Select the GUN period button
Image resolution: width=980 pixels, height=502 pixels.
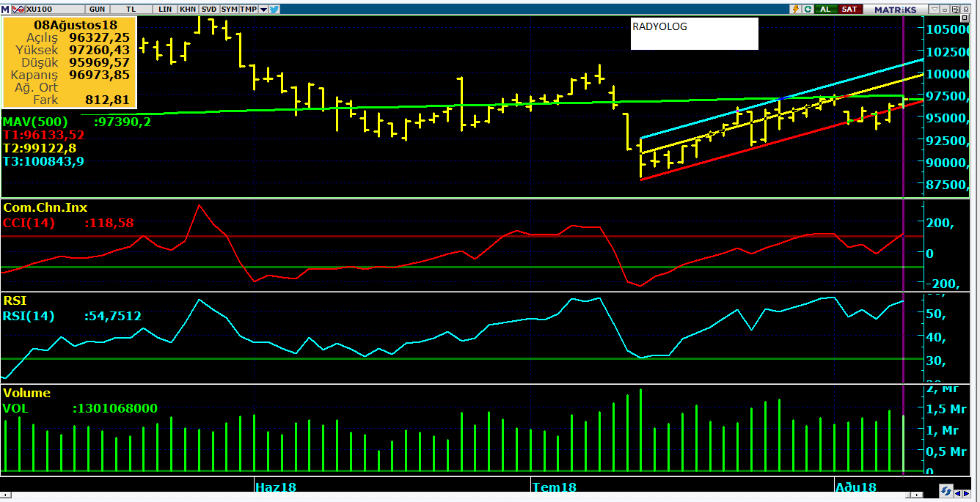click(x=98, y=10)
